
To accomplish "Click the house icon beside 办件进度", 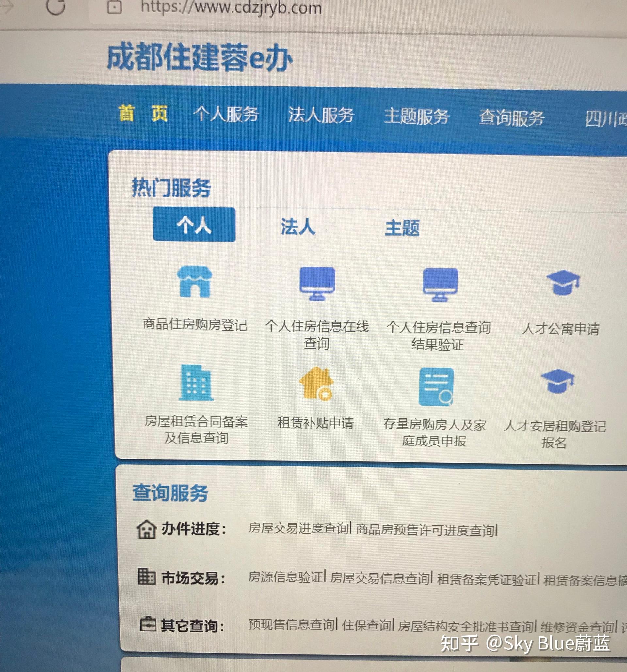I will (x=146, y=529).
